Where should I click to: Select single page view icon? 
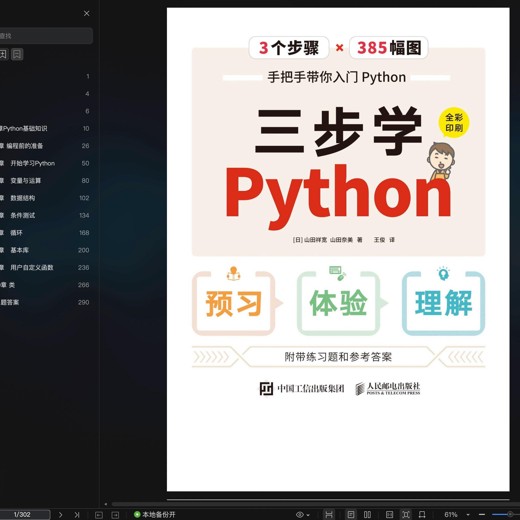351,514
